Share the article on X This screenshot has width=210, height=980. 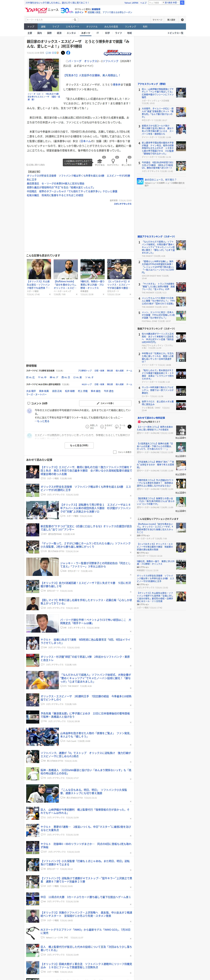63,53
